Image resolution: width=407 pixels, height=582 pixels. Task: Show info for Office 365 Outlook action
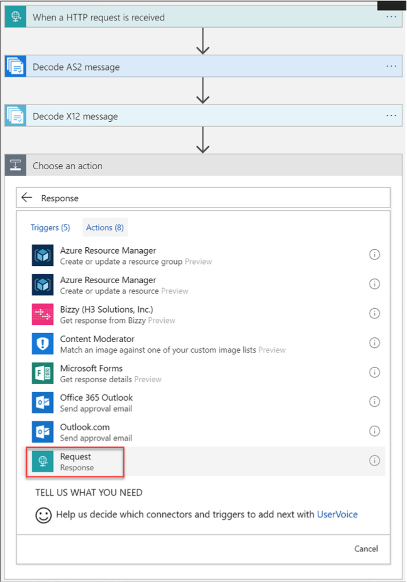click(x=374, y=402)
